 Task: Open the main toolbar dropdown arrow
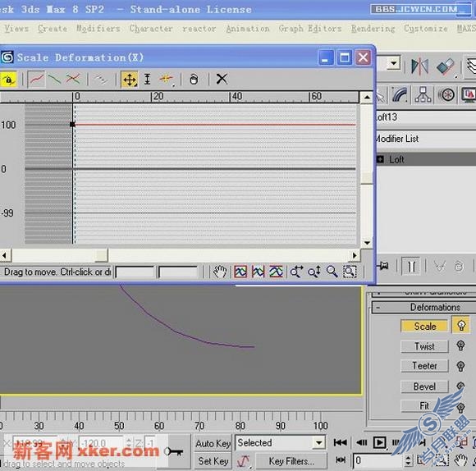click(x=394, y=63)
